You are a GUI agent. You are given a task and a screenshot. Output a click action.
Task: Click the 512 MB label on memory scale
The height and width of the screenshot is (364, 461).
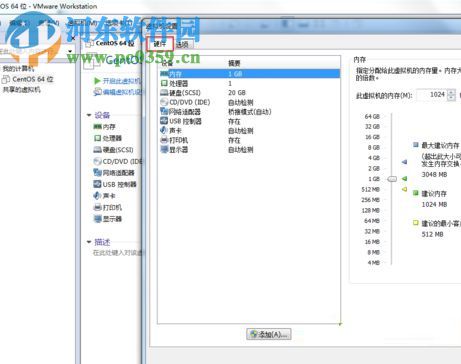371,189
